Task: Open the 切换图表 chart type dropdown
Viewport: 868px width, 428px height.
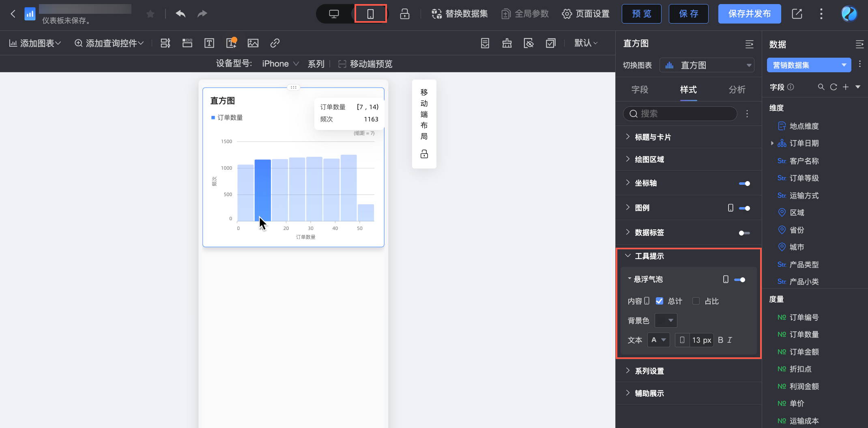Action: [707, 65]
